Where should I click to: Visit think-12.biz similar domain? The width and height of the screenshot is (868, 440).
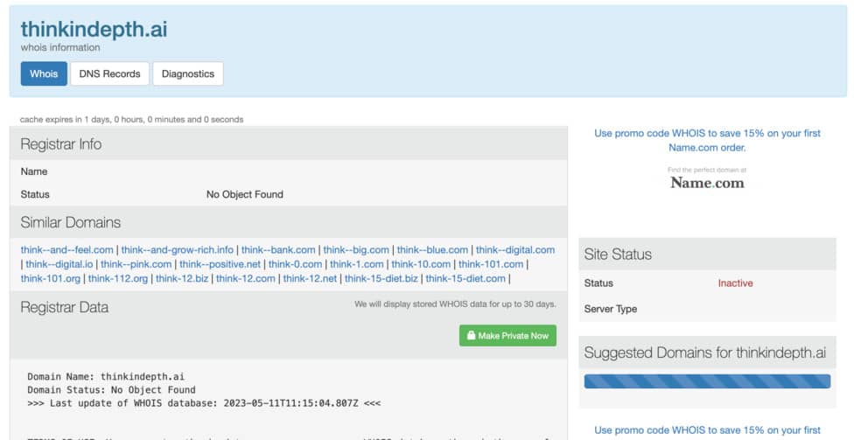182,278
